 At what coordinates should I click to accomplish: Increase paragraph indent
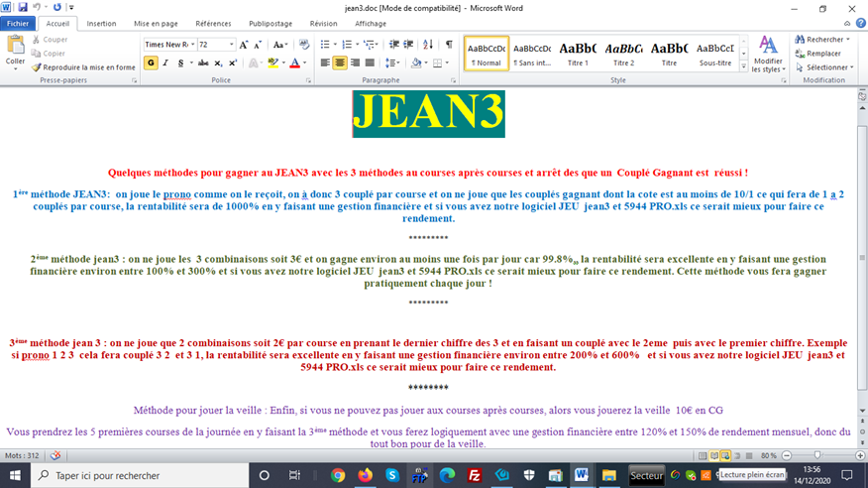coord(408,45)
